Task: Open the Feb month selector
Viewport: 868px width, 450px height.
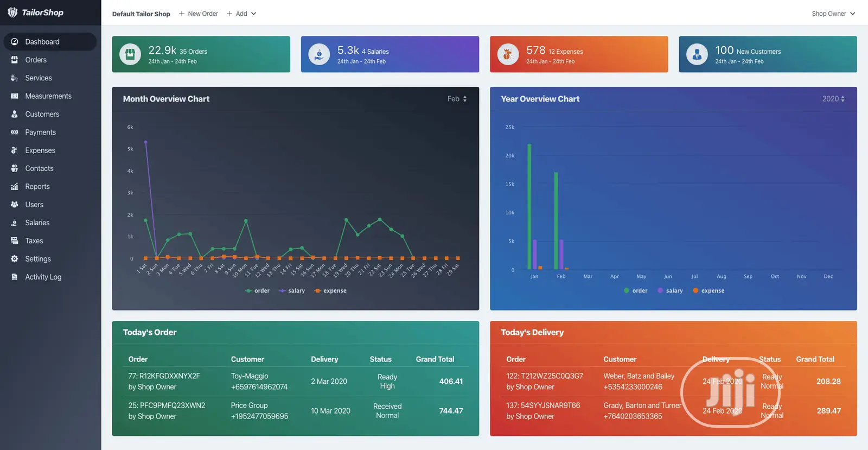Action: pos(457,99)
